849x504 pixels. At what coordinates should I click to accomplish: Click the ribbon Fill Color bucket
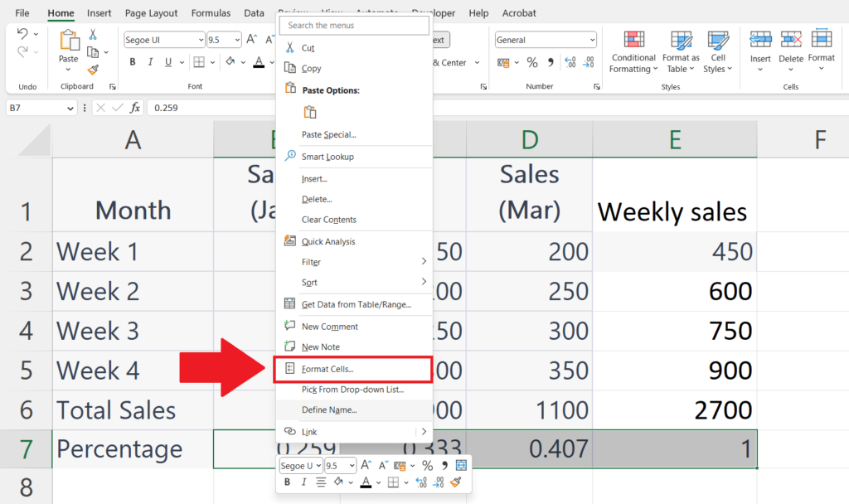coord(230,61)
